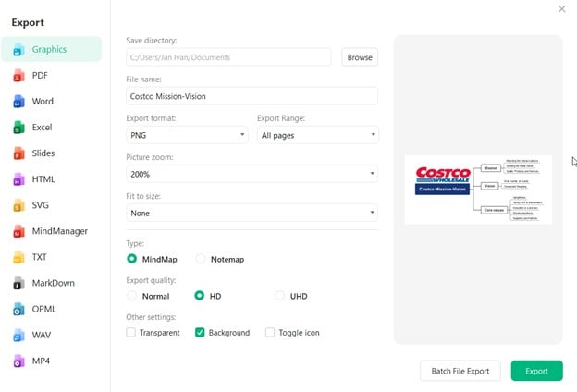This screenshot has height=392, width=577.
Task: Choose the Excel export icon
Action: (x=19, y=128)
